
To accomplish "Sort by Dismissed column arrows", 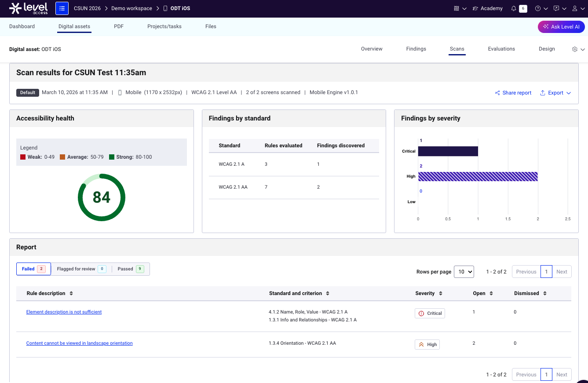I will click(x=545, y=293).
